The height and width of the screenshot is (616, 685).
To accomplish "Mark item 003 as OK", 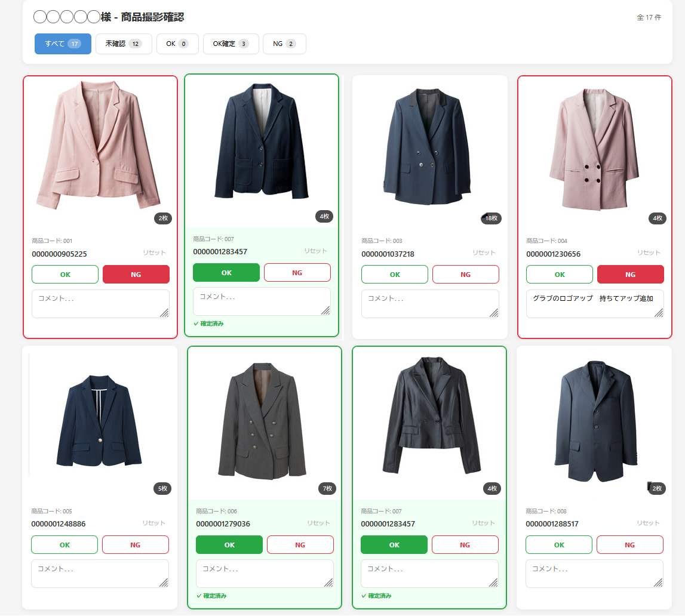I will coord(395,275).
